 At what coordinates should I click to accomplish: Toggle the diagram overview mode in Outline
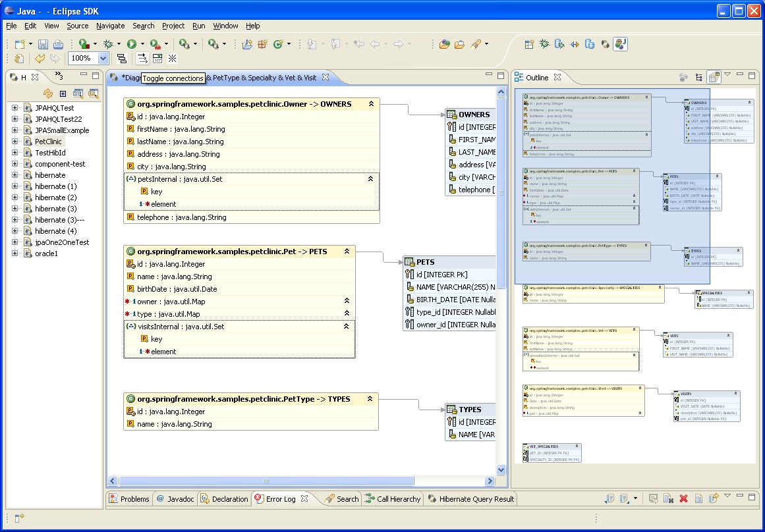714,77
